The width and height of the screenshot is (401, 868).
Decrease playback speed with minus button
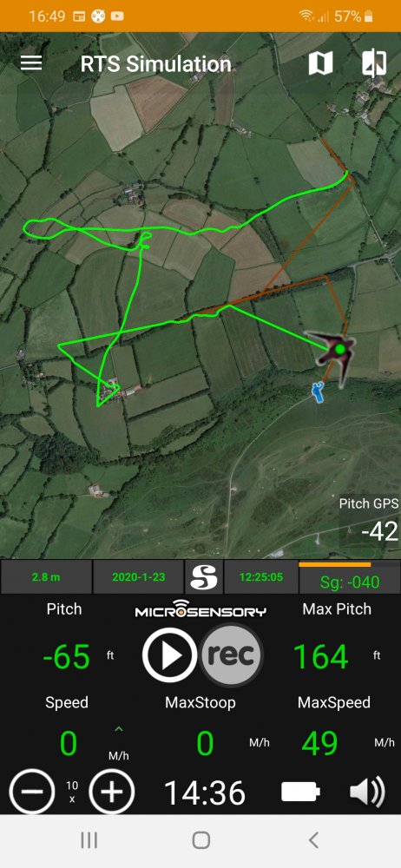pos(31,792)
